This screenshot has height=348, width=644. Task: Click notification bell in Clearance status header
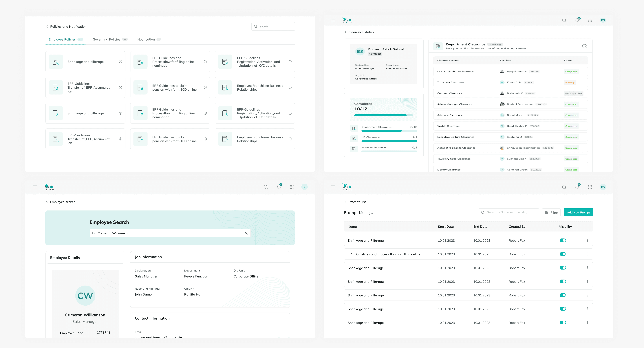(577, 20)
